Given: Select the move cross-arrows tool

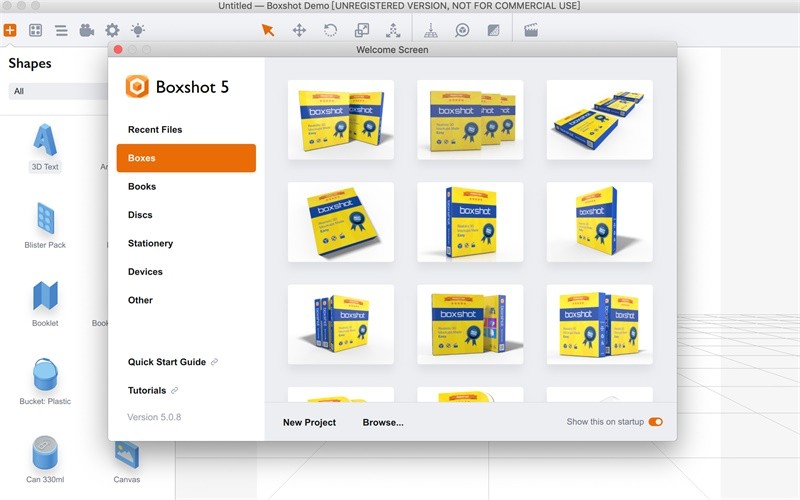Looking at the screenshot, I should [x=299, y=30].
